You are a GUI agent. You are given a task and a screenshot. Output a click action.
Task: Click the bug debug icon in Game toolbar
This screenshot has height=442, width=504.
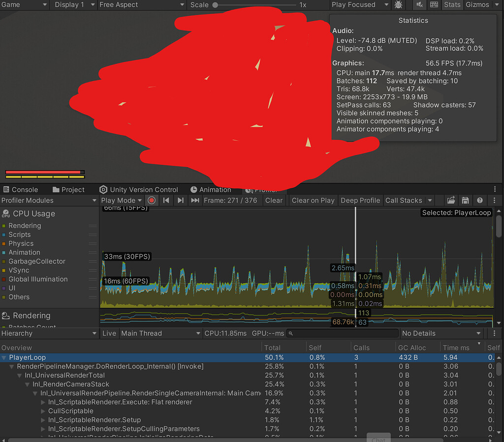[x=399, y=5]
